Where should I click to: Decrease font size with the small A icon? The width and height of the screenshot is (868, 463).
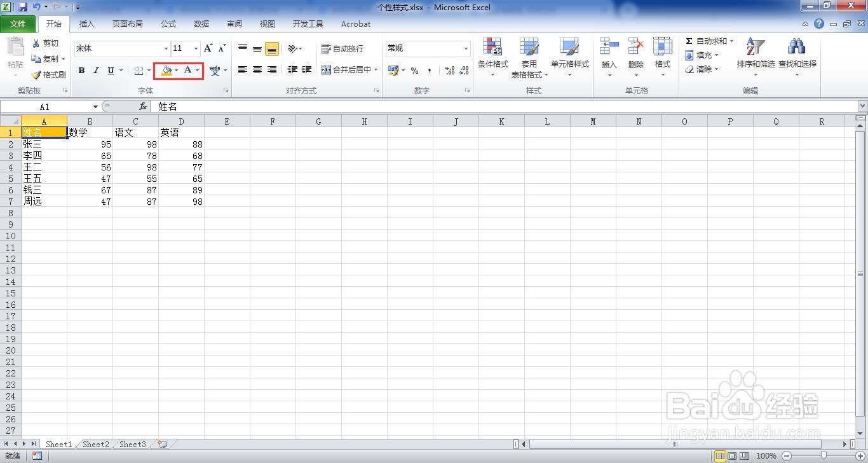222,48
